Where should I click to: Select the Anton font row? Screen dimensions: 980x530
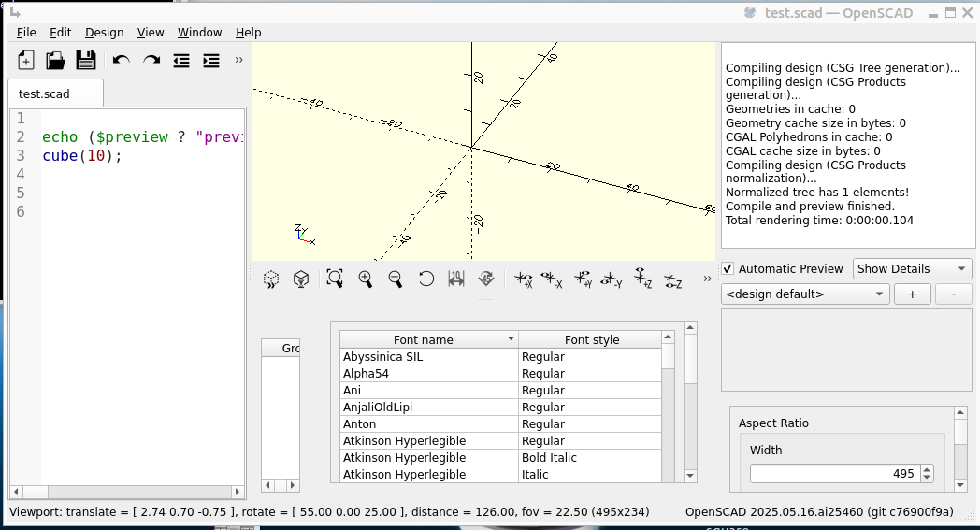tap(428, 424)
